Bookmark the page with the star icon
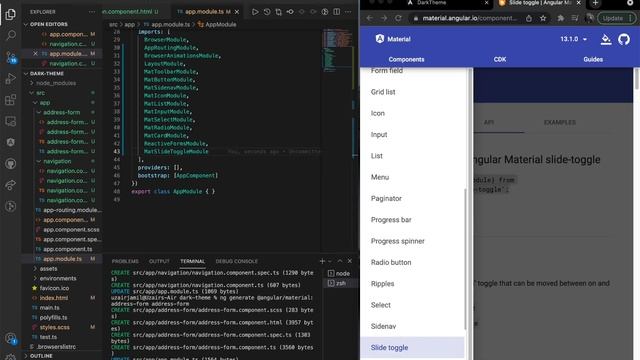 [x=543, y=18]
